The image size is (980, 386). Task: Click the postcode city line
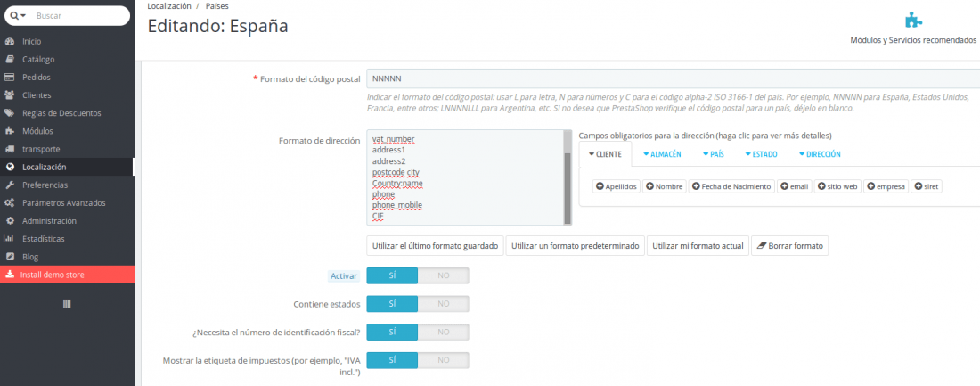(x=396, y=172)
